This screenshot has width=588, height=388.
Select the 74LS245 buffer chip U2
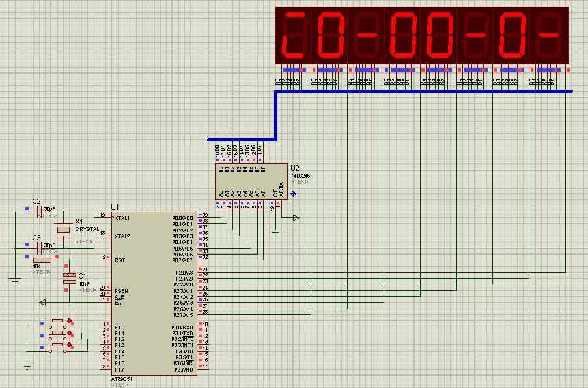click(x=251, y=181)
